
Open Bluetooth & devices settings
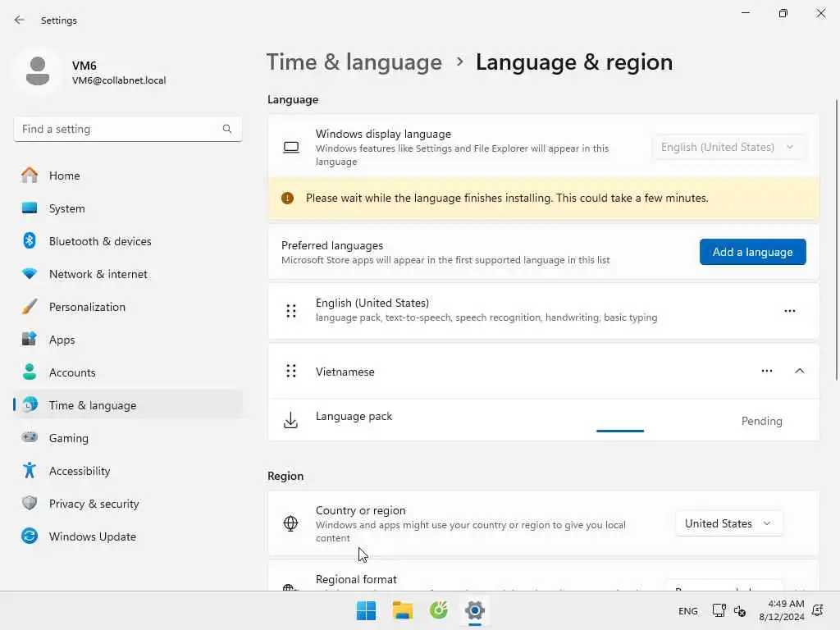(x=128, y=241)
